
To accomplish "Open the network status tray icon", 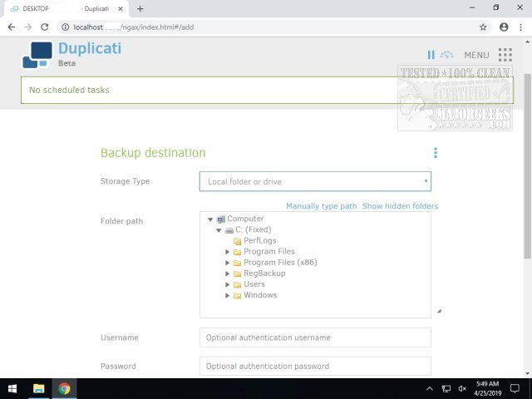I will coord(446,389).
